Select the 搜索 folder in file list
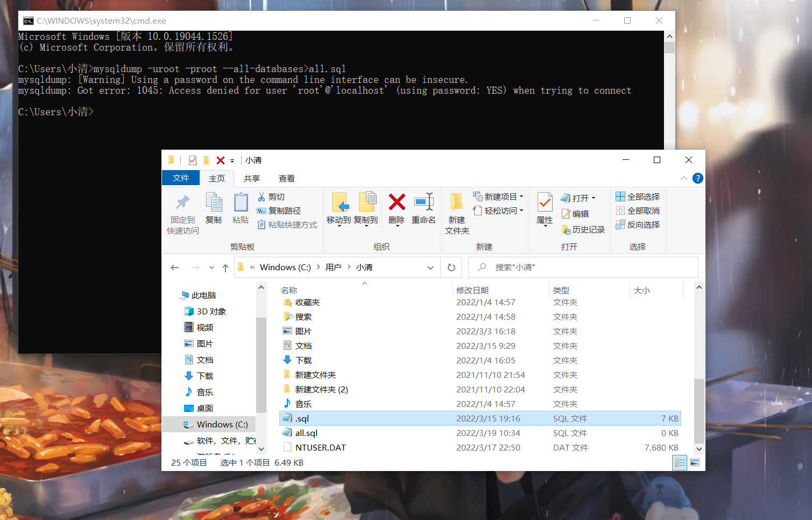Image resolution: width=812 pixels, height=520 pixels. click(x=297, y=317)
